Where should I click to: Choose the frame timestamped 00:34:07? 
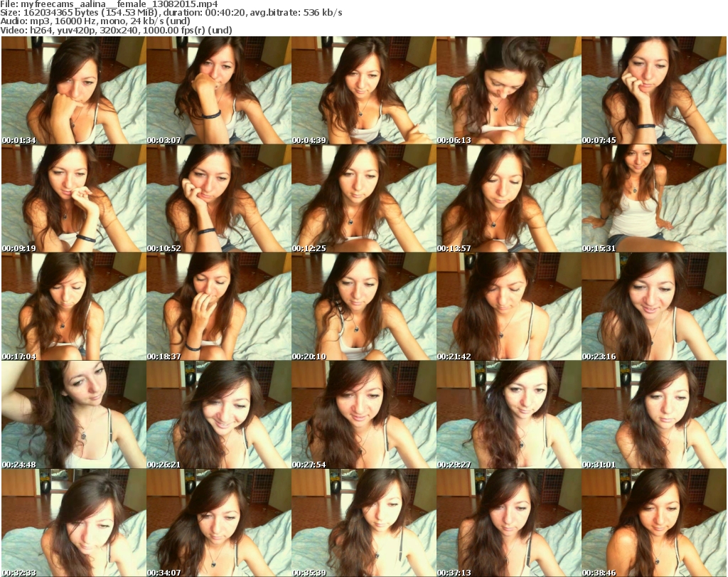point(219,523)
